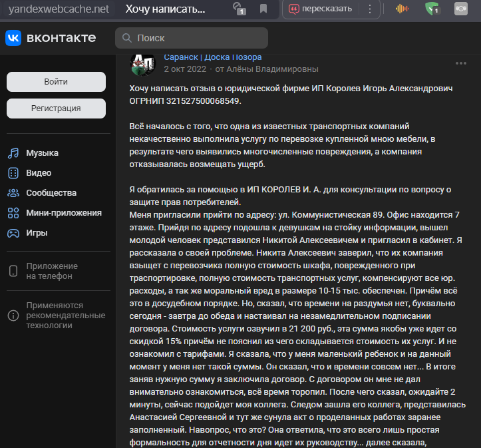The width and height of the screenshot is (481, 448).
Task: Click the phone app icon
Action: click(13, 271)
